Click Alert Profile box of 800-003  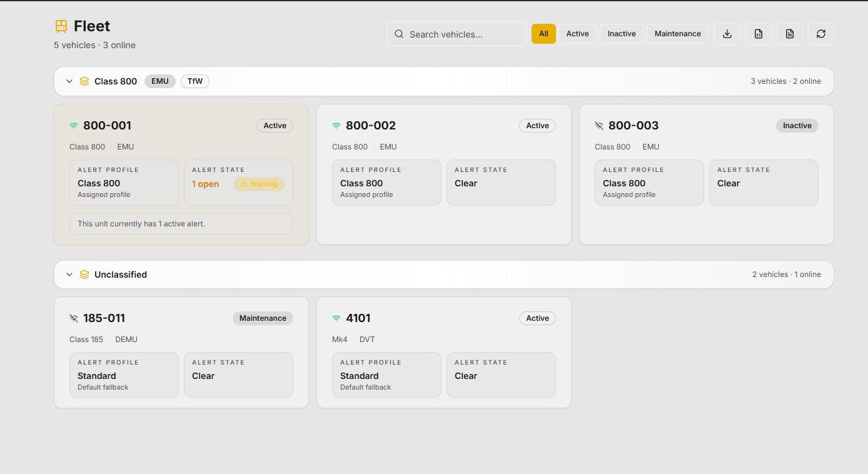649,183
